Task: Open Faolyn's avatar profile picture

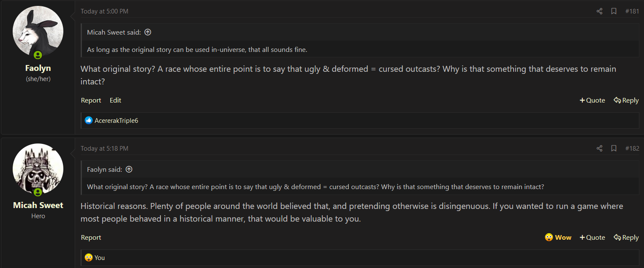Action: click(x=38, y=32)
